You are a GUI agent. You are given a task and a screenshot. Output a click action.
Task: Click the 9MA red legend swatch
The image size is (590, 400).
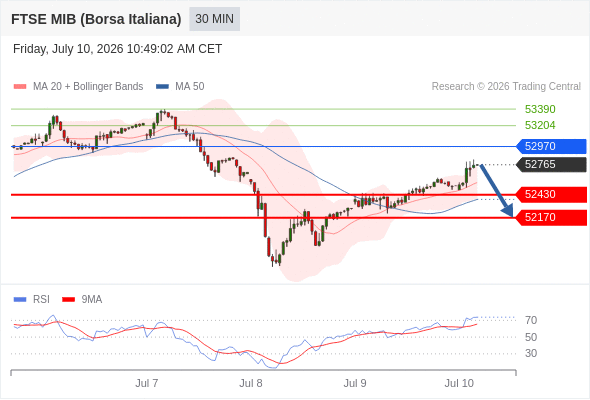tap(68, 300)
